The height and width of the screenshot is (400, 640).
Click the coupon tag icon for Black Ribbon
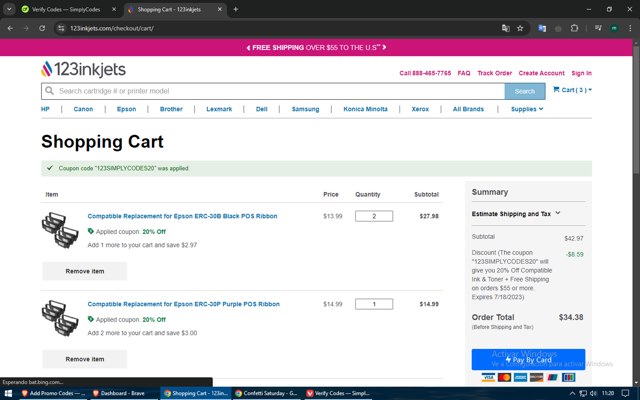point(91,231)
